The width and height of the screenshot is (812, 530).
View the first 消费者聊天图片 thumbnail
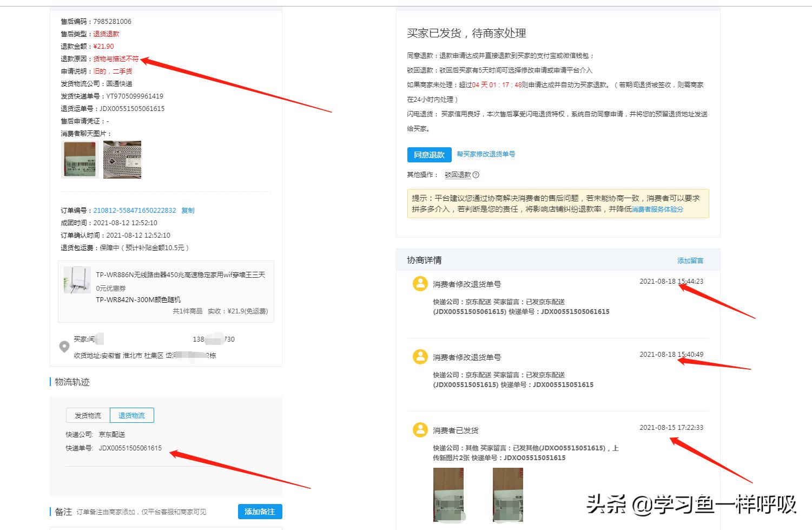[80, 160]
